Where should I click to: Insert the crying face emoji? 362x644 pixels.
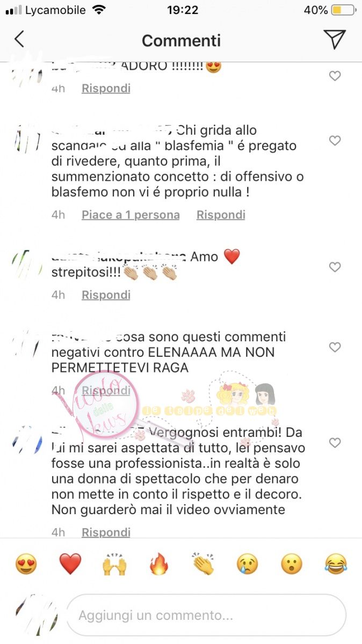[x=247, y=564]
